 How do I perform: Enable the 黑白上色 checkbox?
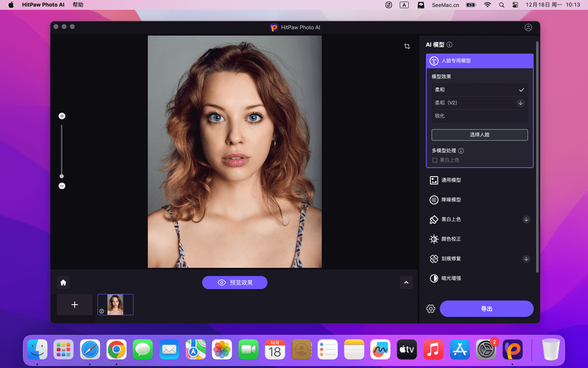point(435,160)
